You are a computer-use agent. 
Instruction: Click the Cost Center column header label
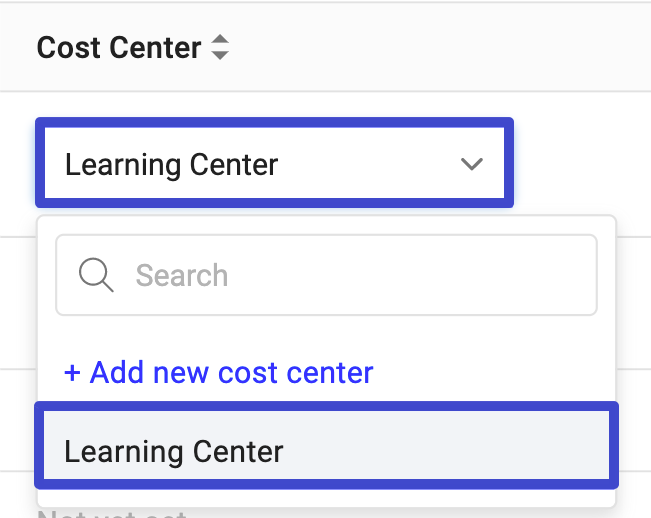pyautogui.click(x=119, y=48)
